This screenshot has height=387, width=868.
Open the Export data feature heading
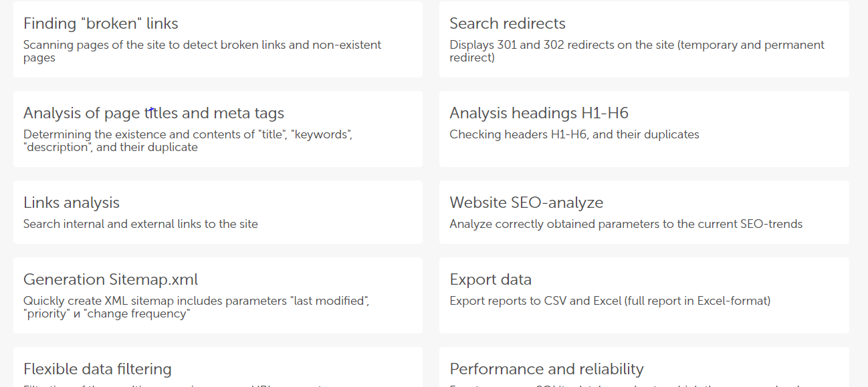(x=490, y=279)
